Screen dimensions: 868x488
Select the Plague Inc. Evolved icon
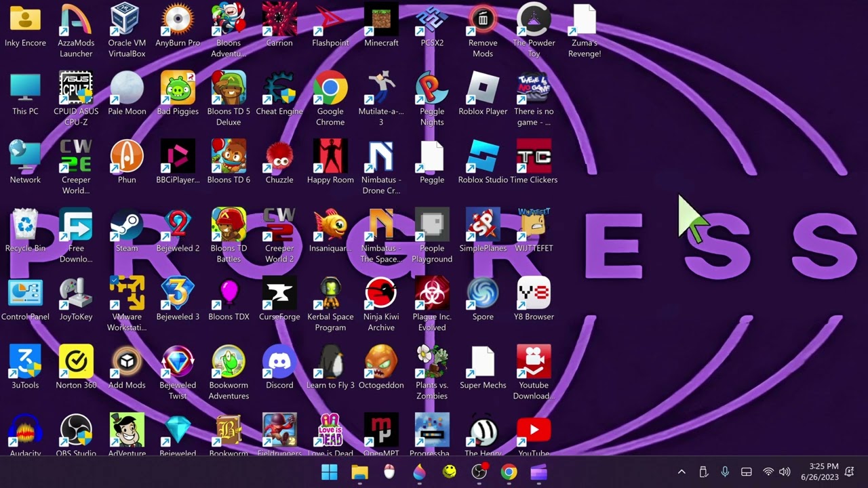pos(432,305)
